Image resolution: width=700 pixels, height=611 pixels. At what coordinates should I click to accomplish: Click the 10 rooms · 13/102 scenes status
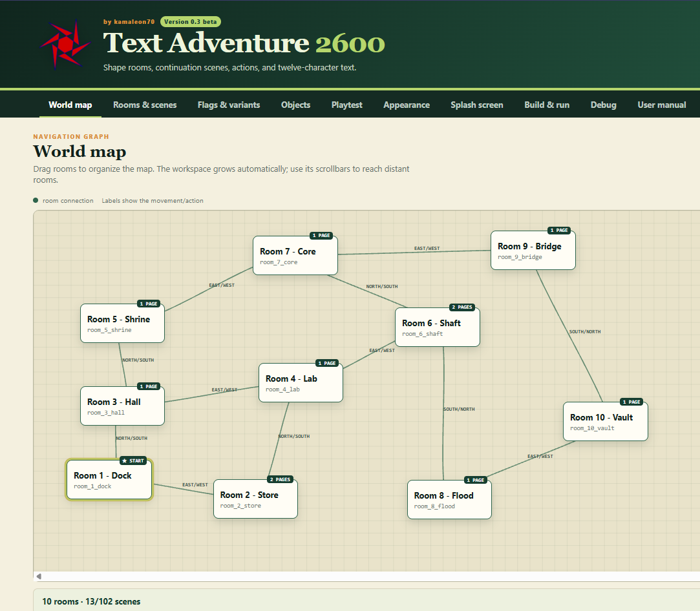click(91, 601)
